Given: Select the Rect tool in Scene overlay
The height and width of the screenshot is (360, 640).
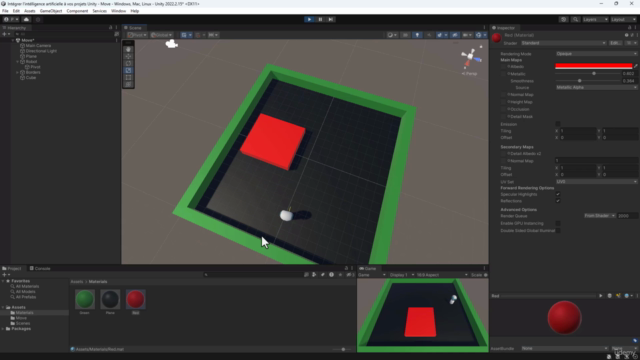Looking at the screenshot, I should click(129, 77).
